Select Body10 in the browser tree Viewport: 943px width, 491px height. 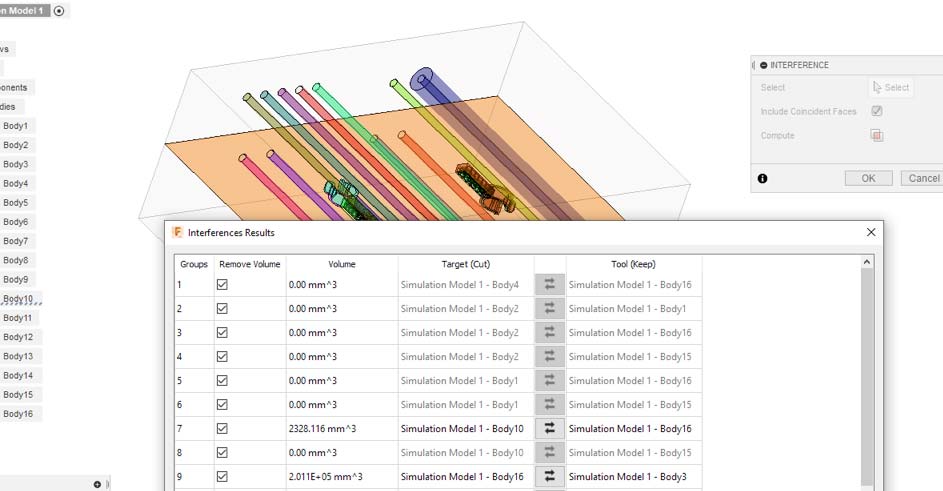[x=18, y=299]
